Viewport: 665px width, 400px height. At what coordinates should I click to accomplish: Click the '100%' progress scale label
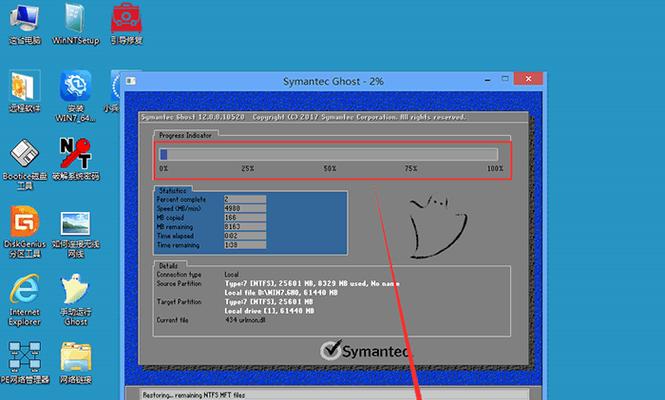[495, 168]
